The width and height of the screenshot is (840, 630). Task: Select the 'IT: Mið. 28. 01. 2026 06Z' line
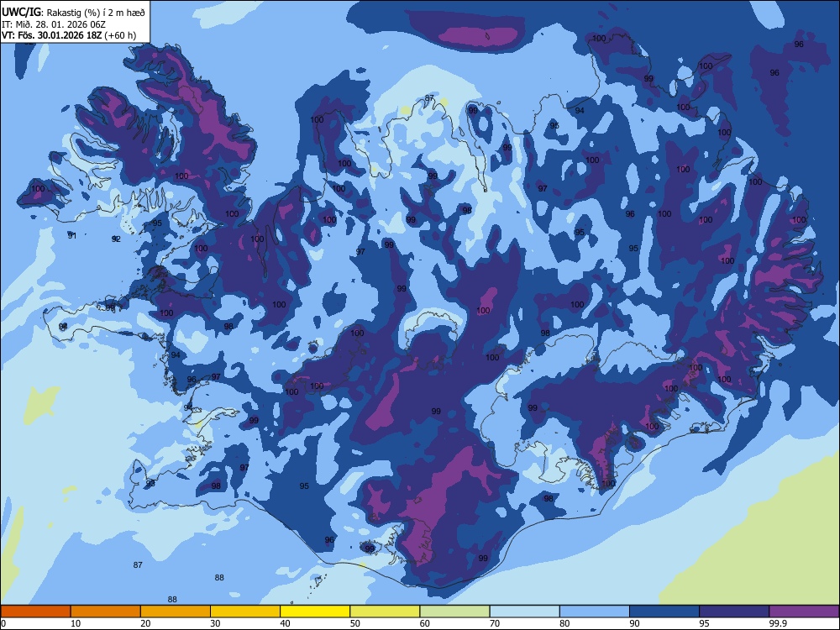coord(54,24)
